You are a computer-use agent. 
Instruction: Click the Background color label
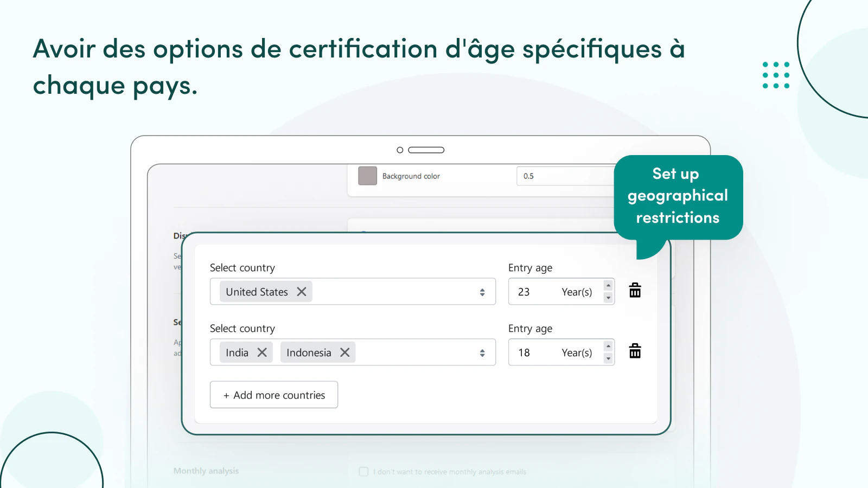[411, 176]
